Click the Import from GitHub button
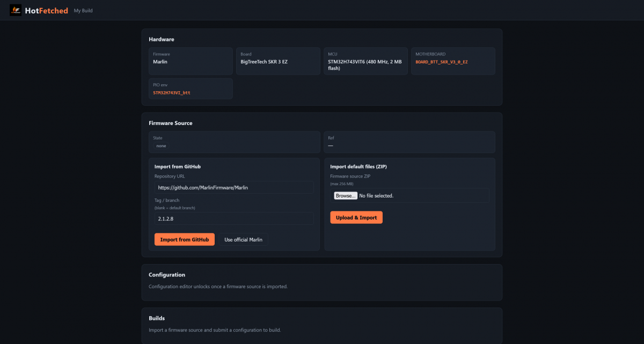Image resolution: width=644 pixels, height=344 pixels. pyautogui.click(x=185, y=239)
